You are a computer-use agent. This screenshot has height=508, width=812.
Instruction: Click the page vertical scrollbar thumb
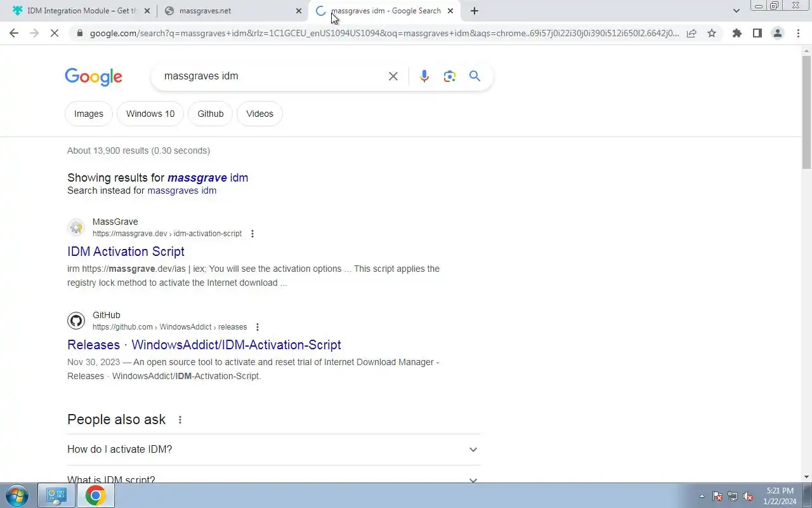(806, 112)
